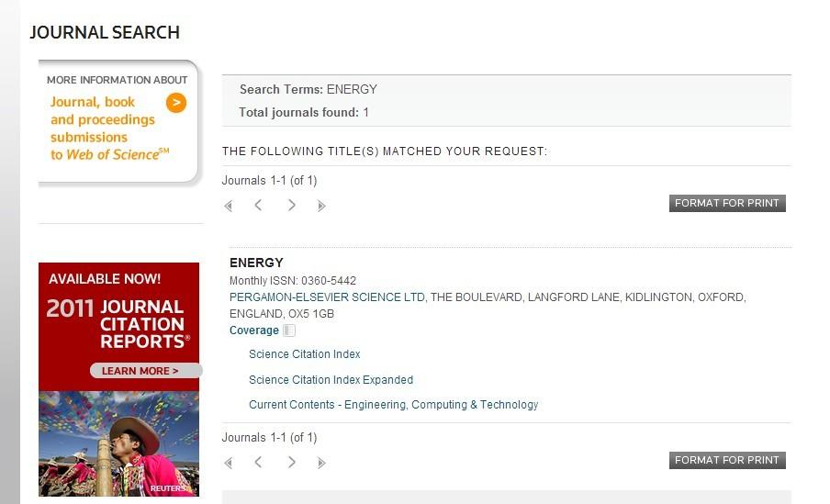The width and height of the screenshot is (830, 504).
Task: Open the Science Citation Index link
Action: coord(304,354)
